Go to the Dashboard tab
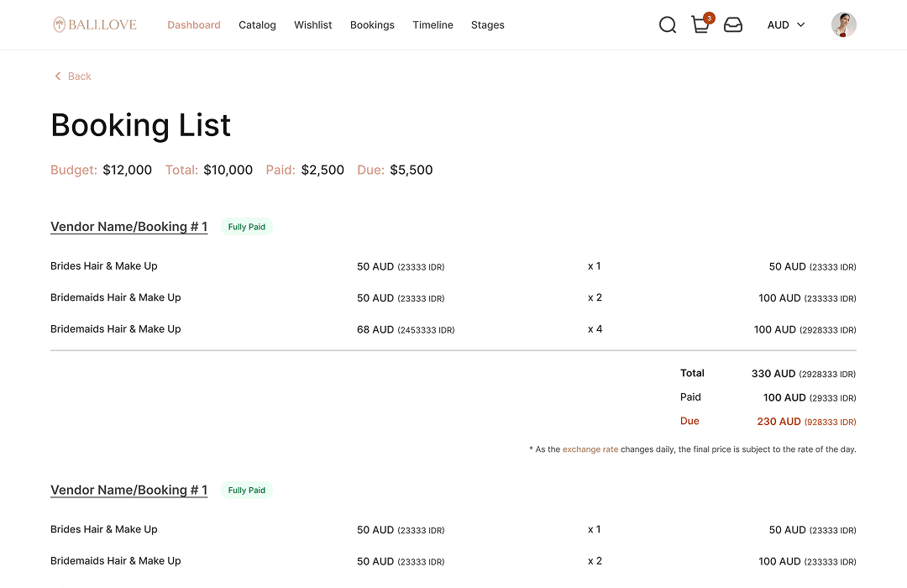This screenshot has height=588, width=907. [x=194, y=25]
